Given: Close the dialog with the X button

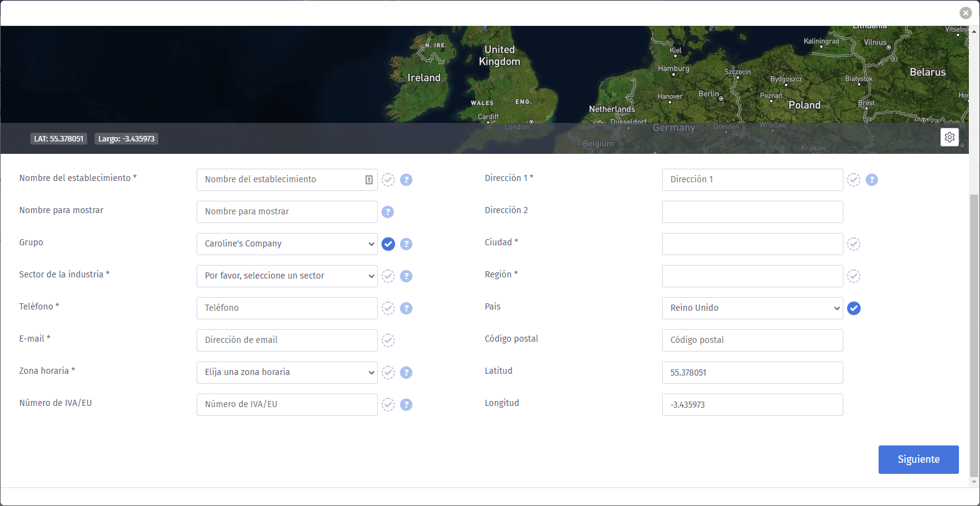Looking at the screenshot, I should [x=966, y=13].
